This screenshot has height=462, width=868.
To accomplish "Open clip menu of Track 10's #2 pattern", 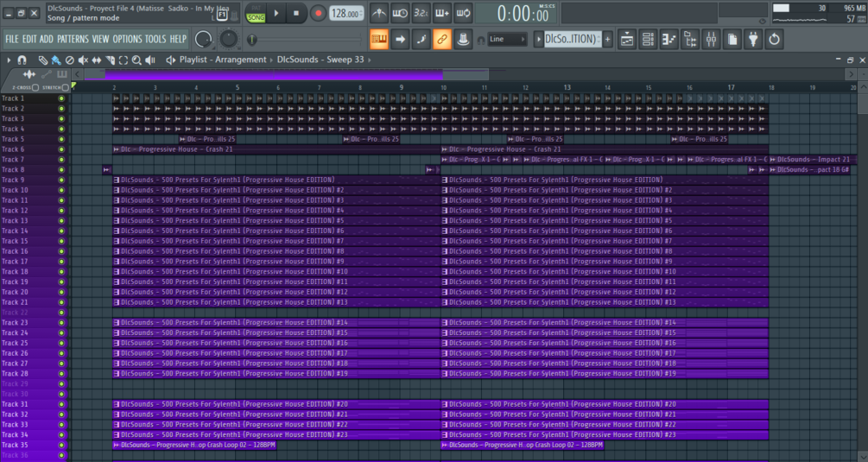I will point(117,190).
